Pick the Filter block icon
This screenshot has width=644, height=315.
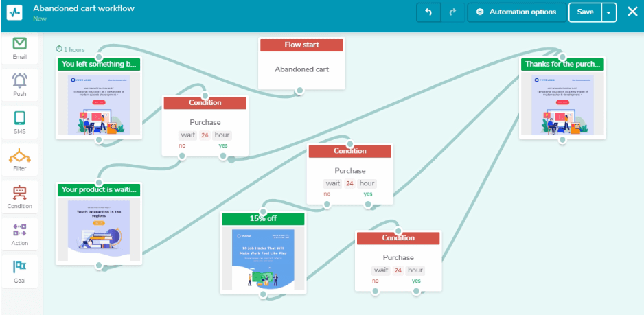pos(20,156)
